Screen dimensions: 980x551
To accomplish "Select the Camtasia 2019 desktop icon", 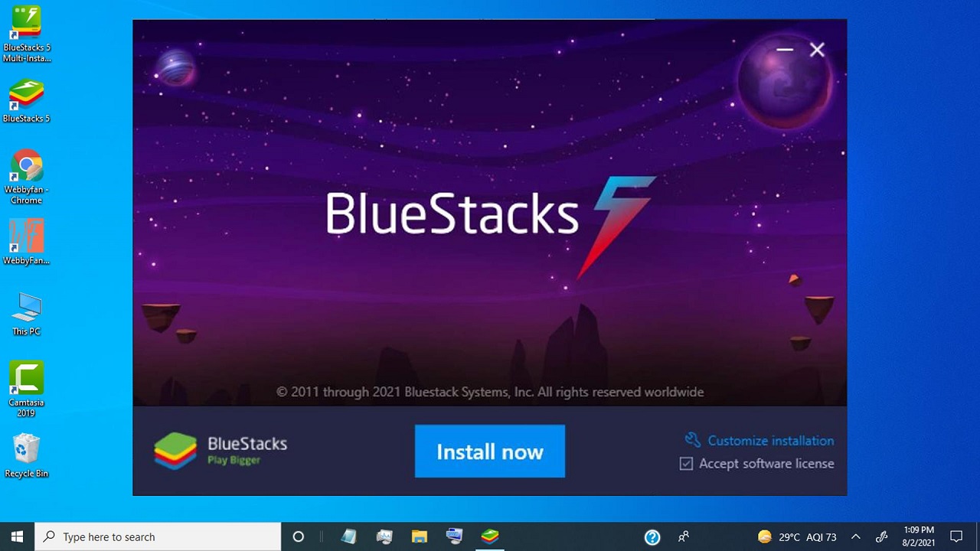I will pyautogui.click(x=27, y=389).
